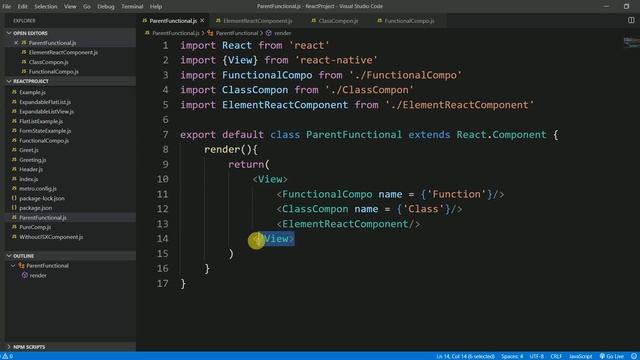Click the closing View tag on line 14

coord(273,239)
